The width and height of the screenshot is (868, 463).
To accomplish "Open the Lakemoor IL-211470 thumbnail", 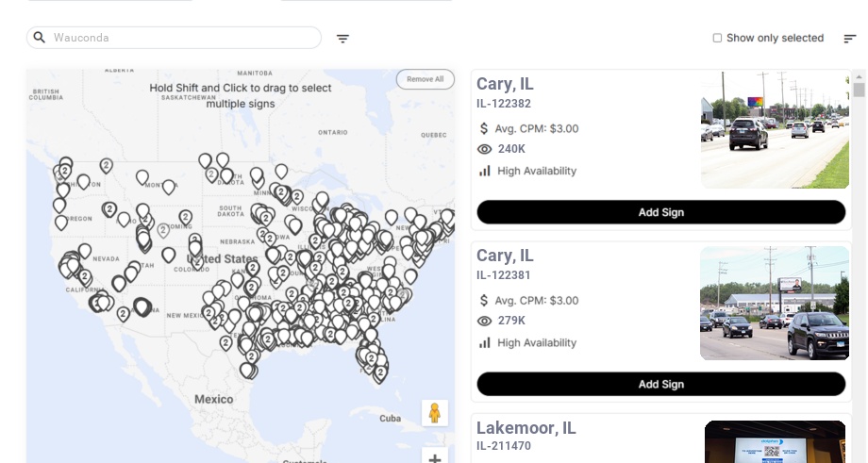I will click(x=775, y=441).
